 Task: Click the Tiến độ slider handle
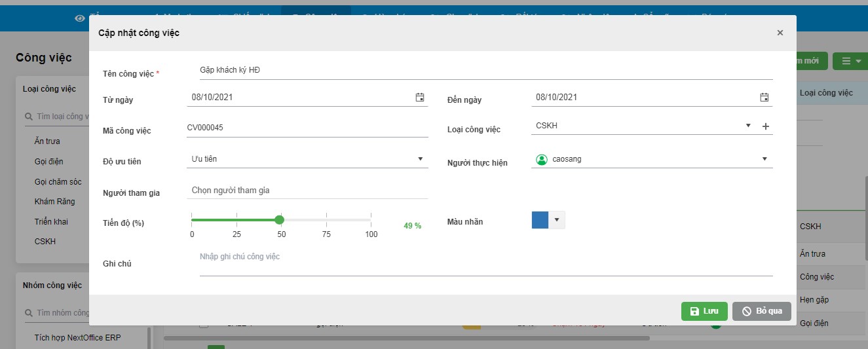point(280,220)
